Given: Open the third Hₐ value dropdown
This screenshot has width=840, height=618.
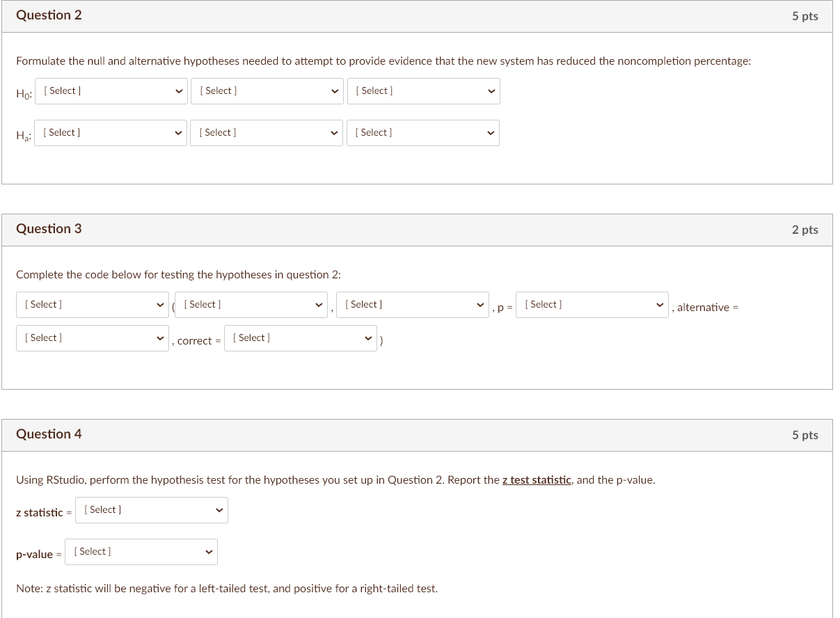Looking at the screenshot, I should (x=423, y=132).
